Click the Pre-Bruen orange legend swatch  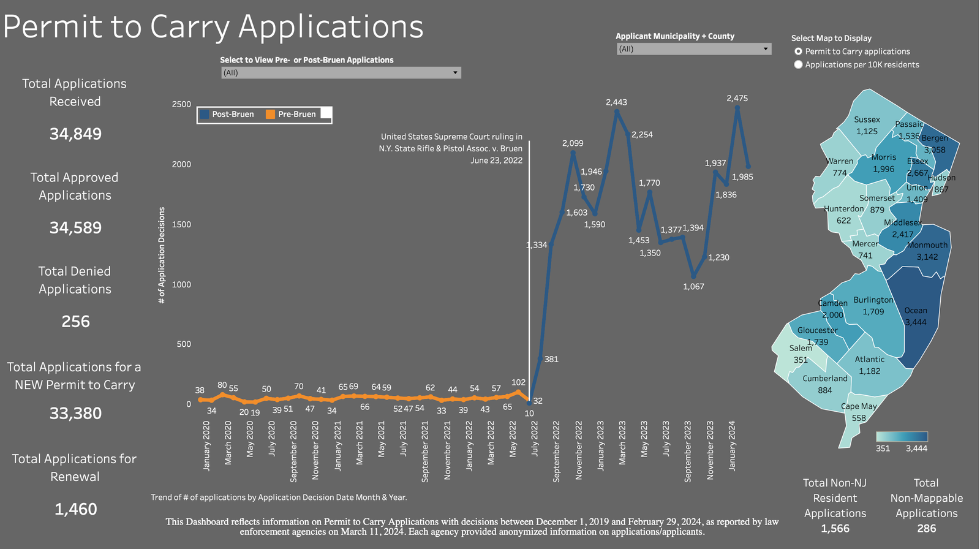point(270,115)
